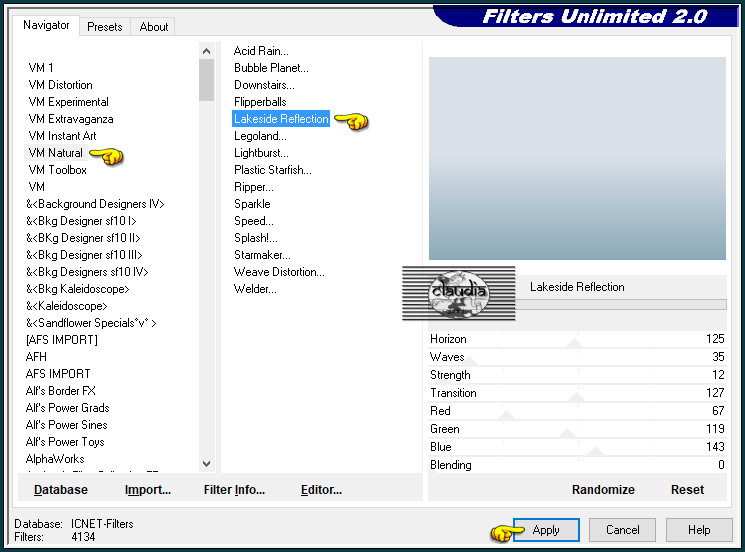Select VM Extravaganza category
The image size is (745, 552).
coord(71,119)
